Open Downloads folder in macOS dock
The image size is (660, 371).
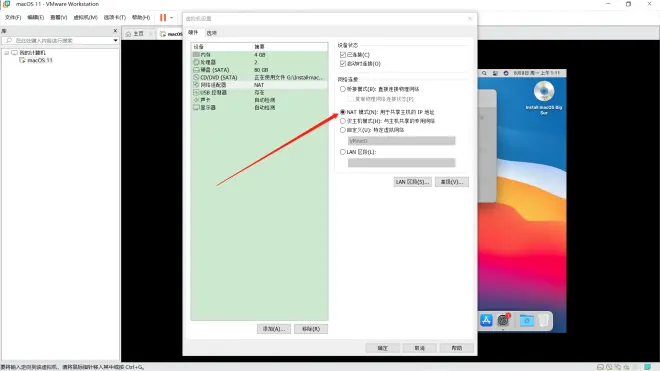526,320
